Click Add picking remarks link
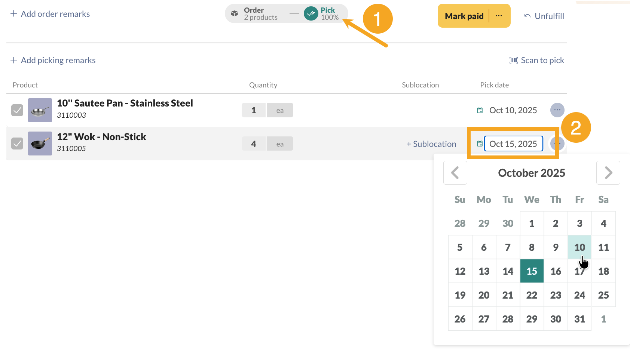The width and height of the screenshot is (630, 364). coord(58,60)
